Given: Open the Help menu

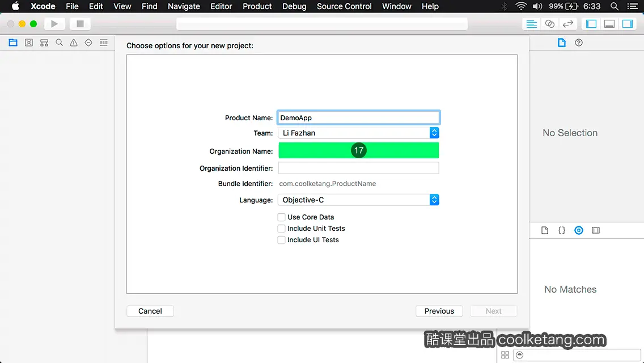Looking at the screenshot, I should pos(430,6).
